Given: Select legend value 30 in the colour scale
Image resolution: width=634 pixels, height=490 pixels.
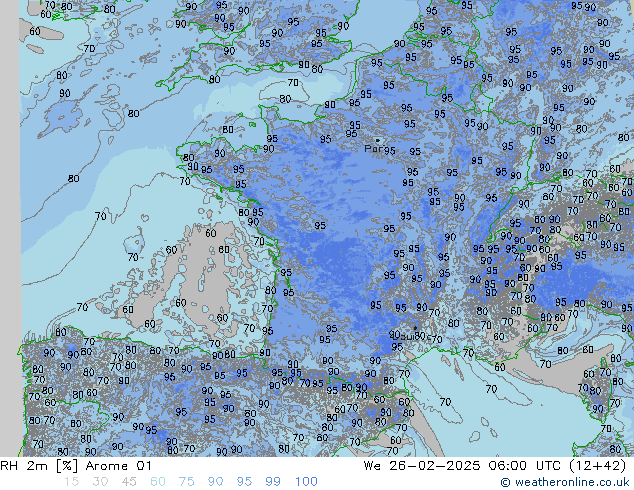Looking at the screenshot, I should click(100, 482).
